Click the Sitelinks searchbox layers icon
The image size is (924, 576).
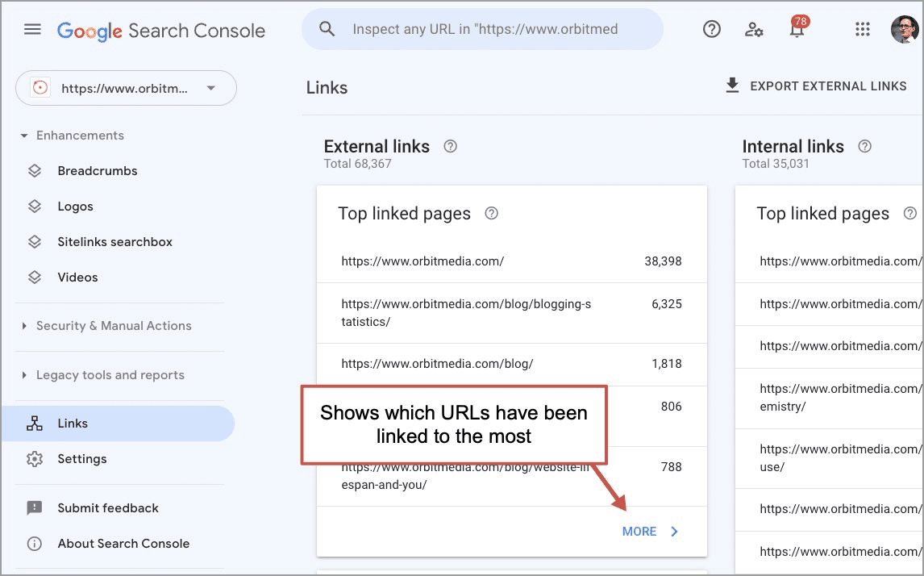(x=35, y=242)
